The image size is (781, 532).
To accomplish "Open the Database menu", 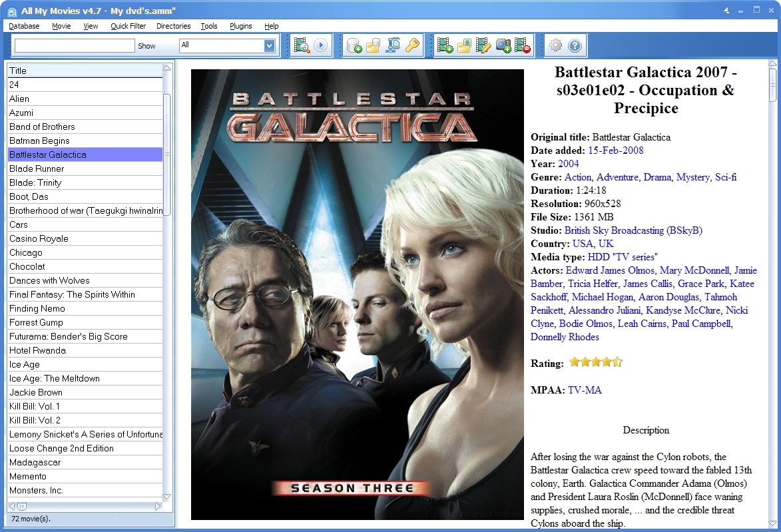I will [x=24, y=26].
